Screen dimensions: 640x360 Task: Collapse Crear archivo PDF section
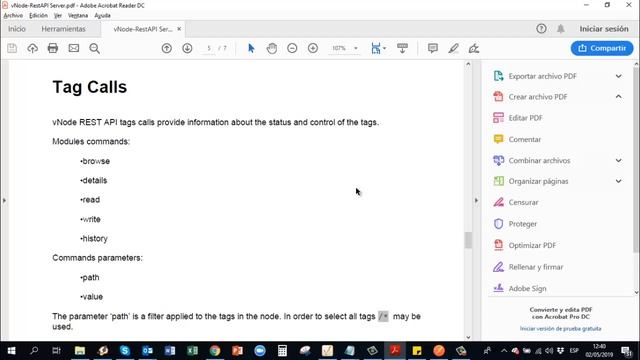click(618, 97)
